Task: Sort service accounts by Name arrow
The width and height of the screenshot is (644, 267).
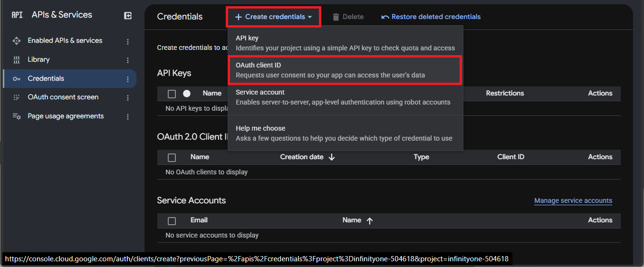Action: [370, 221]
